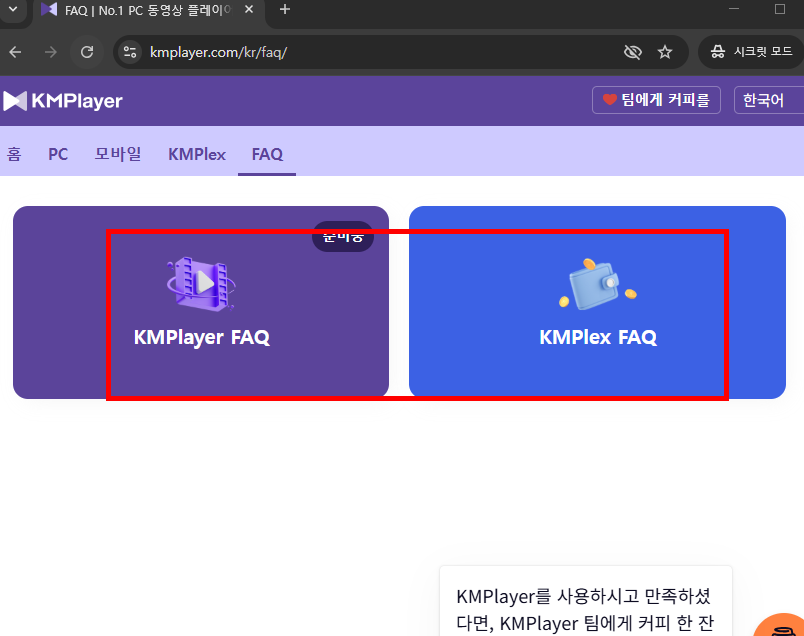Reload the KMPlayer FAQ page
The image size is (804, 636).
coord(87,52)
